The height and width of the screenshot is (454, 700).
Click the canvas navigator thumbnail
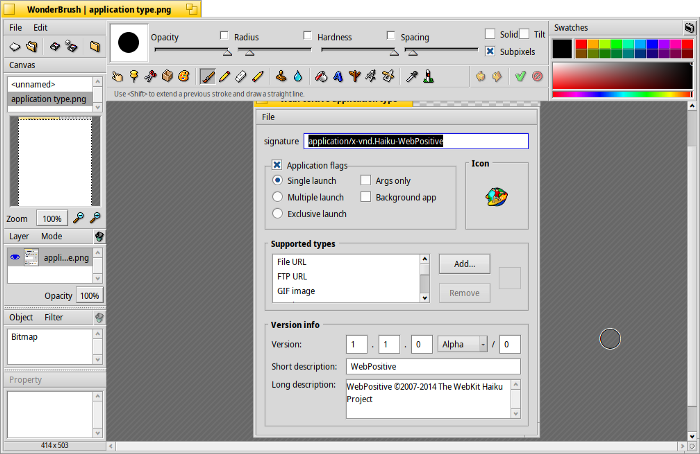(55, 162)
